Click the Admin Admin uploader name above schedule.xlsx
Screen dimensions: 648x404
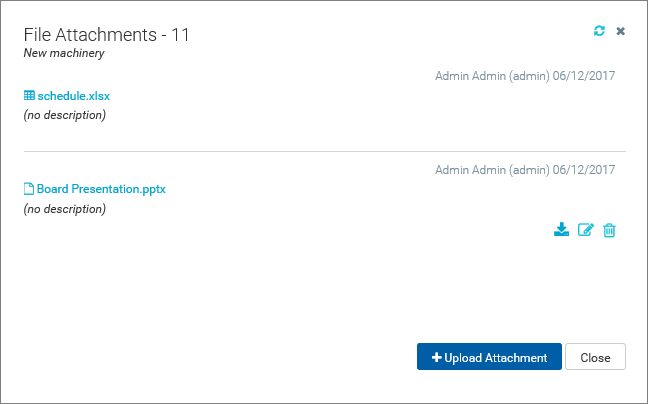point(471,75)
